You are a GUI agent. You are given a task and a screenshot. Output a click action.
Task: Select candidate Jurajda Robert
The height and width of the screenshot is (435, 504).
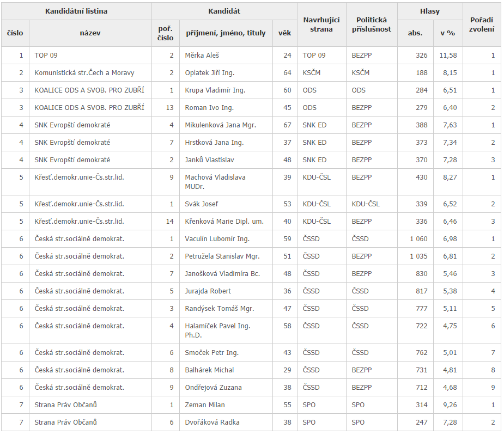(208, 291)
